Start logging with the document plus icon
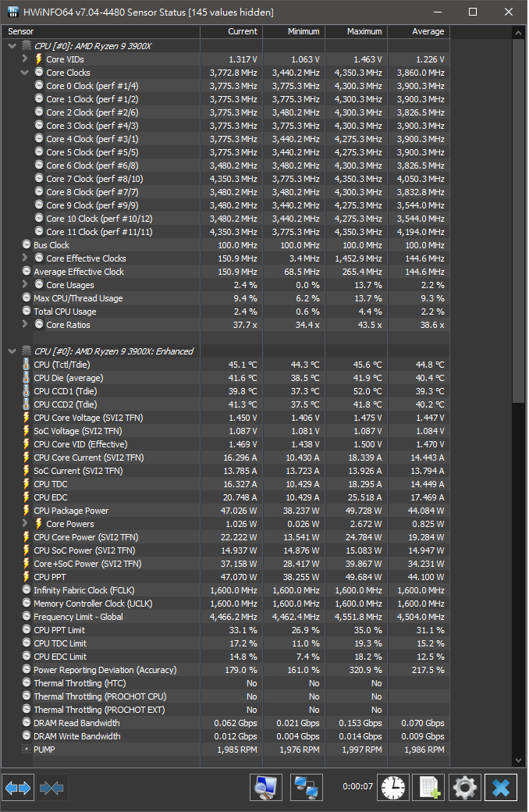 [x=429, y=788]
